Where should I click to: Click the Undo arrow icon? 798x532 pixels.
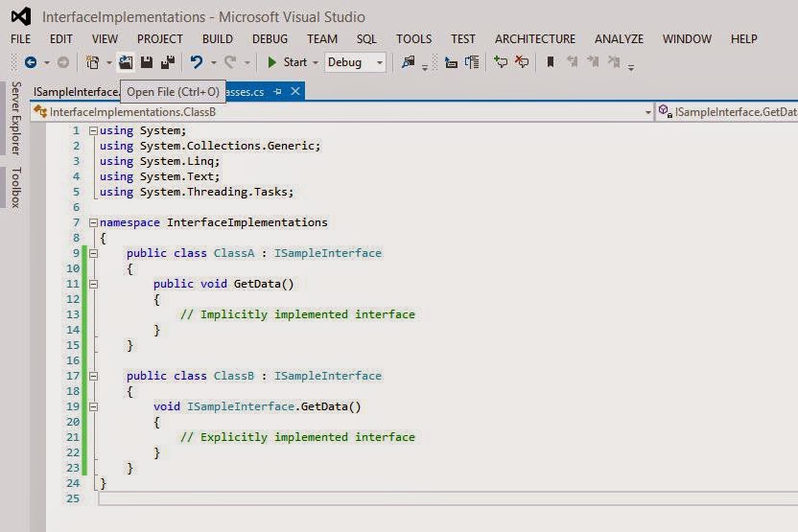[197, 62]
